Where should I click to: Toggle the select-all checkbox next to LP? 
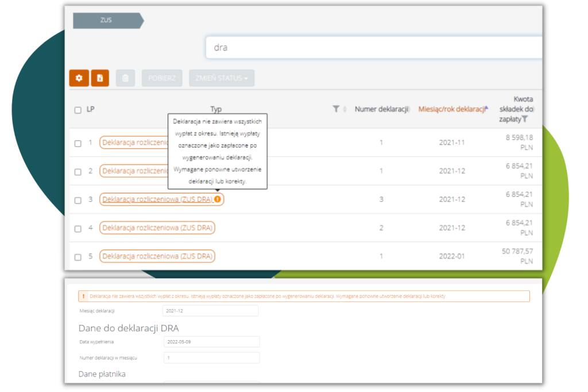(x=78, y=110)
